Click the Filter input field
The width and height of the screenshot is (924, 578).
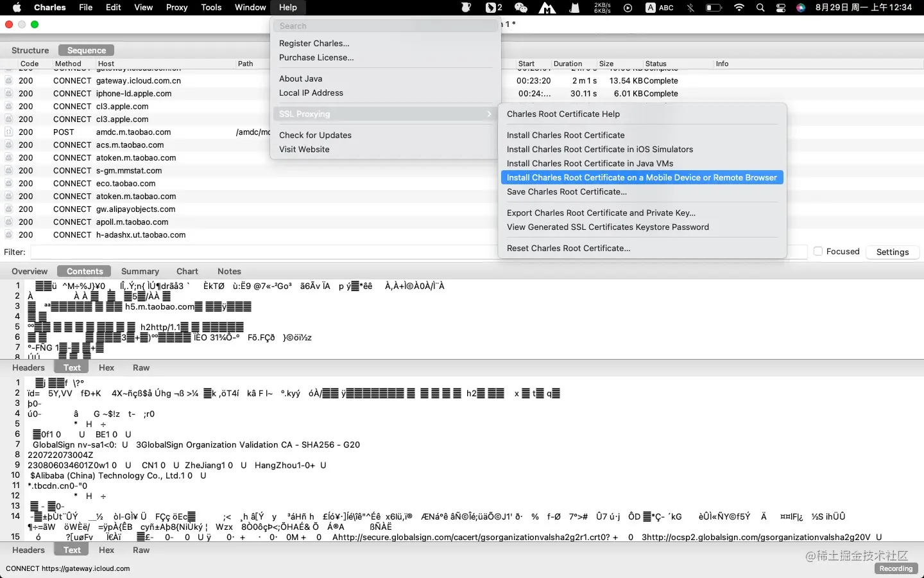coord(418,252)
